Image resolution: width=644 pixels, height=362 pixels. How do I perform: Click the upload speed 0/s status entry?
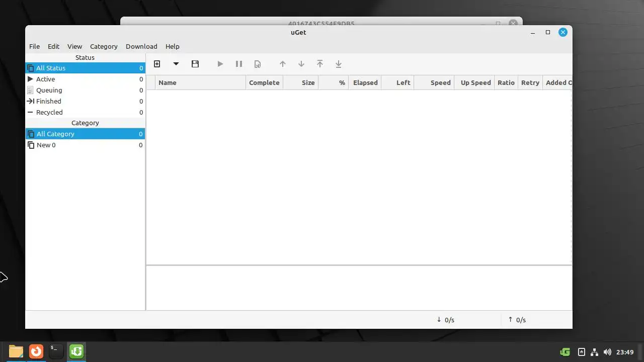(517, 320)
